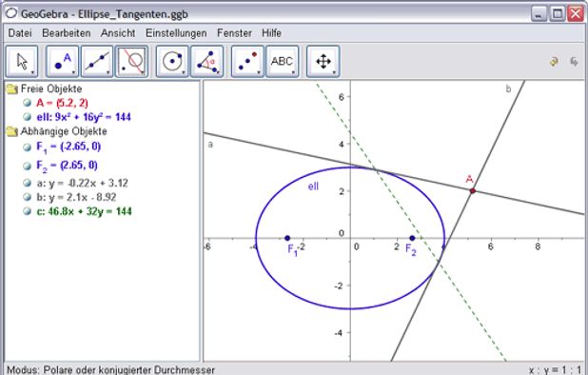The image size is (588, 375).
Task: Toggle visibility bullet of line a
Action: pos(27,183)
